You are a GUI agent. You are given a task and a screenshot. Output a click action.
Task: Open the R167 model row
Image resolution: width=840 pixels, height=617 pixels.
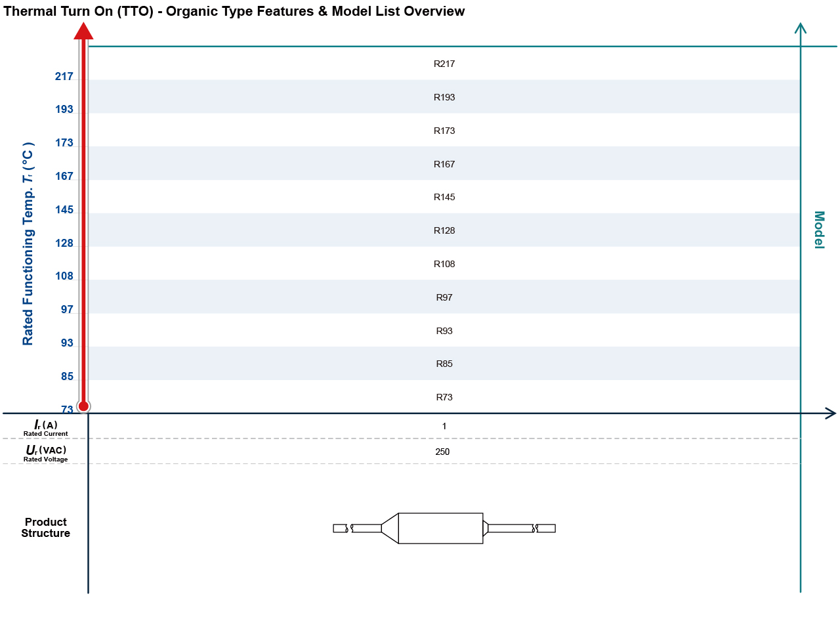(444, 164)
